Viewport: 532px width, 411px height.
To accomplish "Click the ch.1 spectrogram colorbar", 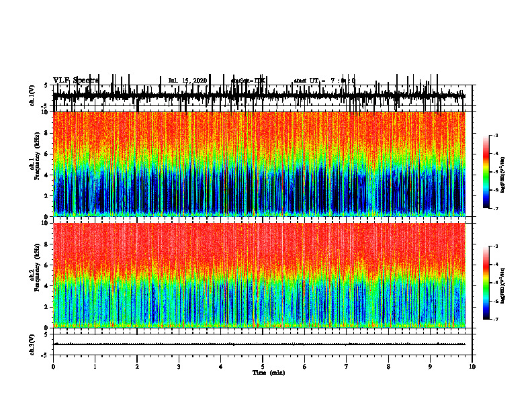I will coord(486,172).
